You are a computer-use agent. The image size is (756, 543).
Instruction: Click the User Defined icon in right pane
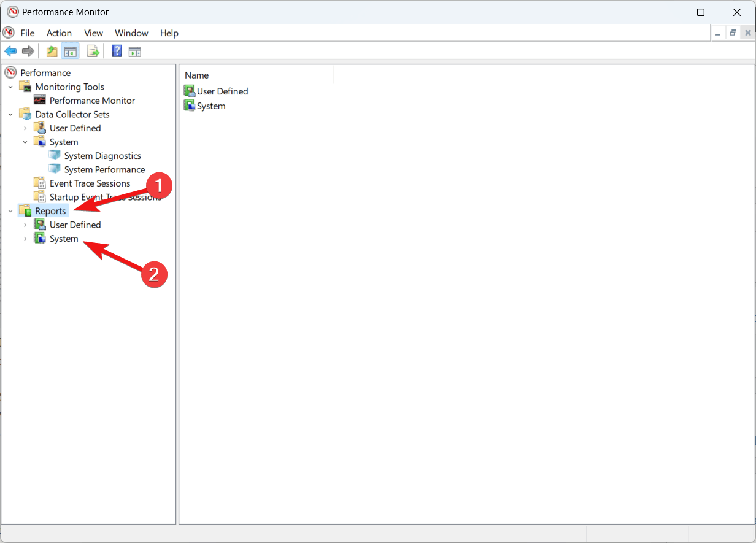click(x=189, y=91)
